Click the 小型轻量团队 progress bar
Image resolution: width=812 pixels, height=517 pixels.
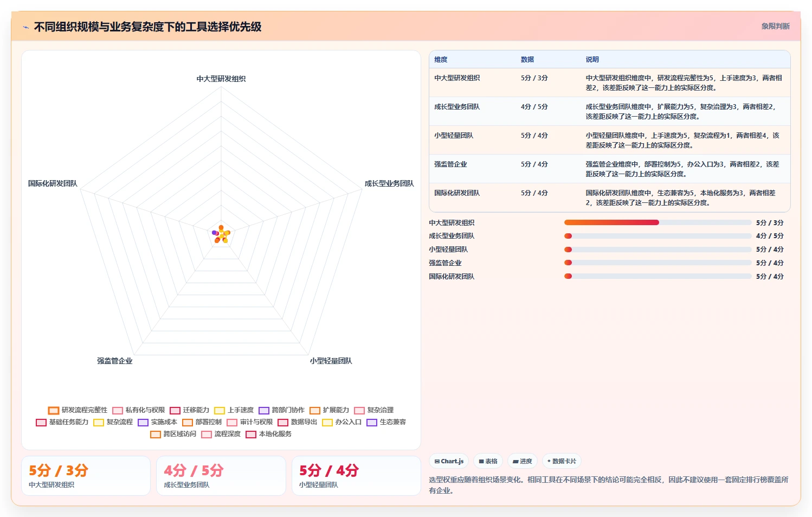658,250
